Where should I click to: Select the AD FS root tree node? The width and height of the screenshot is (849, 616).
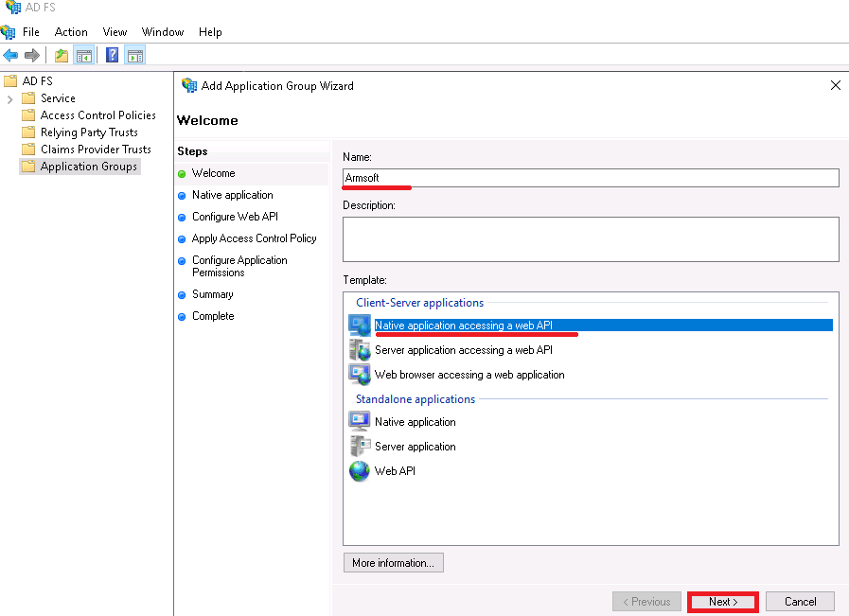(x=37, y=81)
